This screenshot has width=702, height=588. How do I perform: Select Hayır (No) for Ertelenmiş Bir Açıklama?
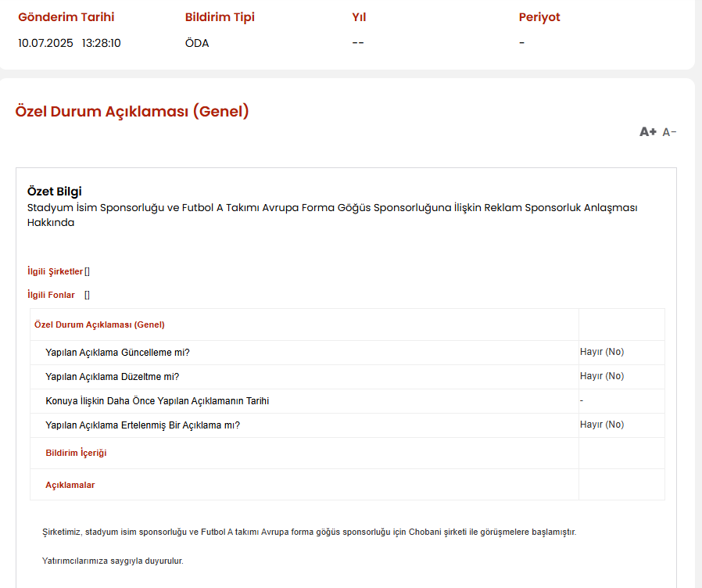(602, 424)
